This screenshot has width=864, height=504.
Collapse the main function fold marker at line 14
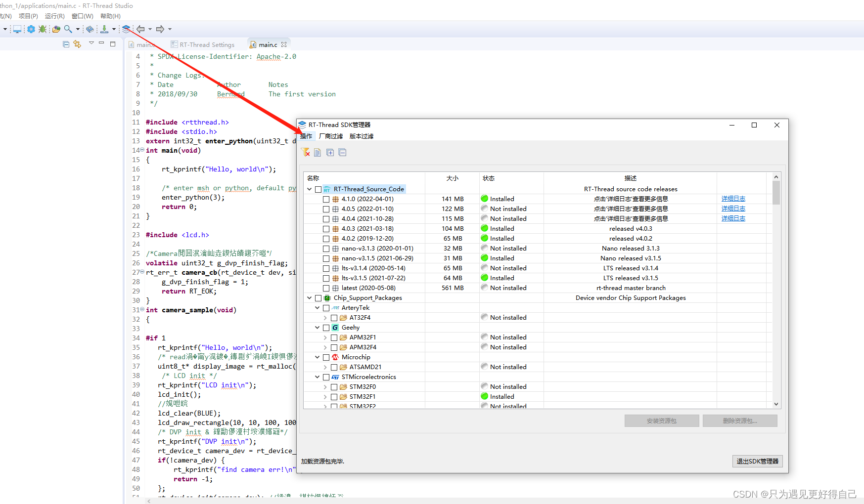(142, 150)
